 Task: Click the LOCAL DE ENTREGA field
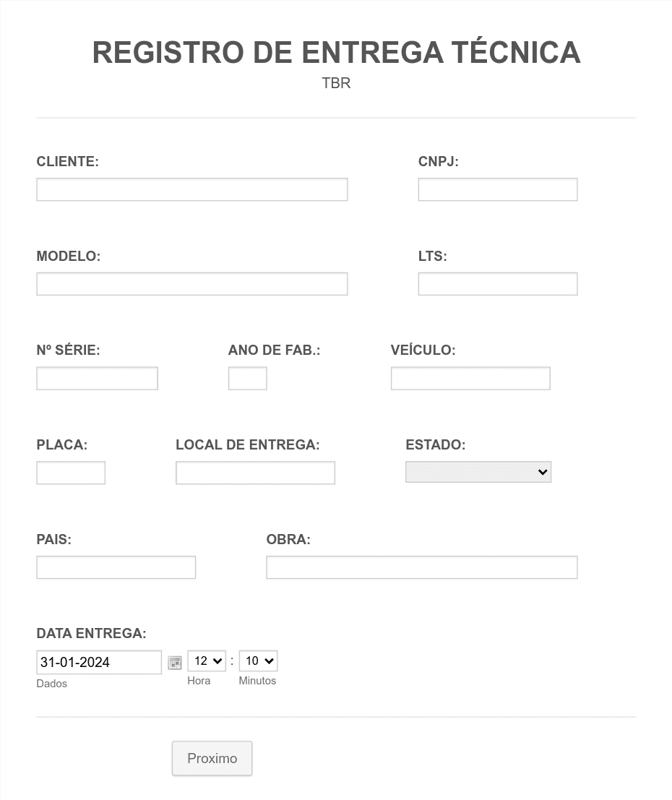255,473
